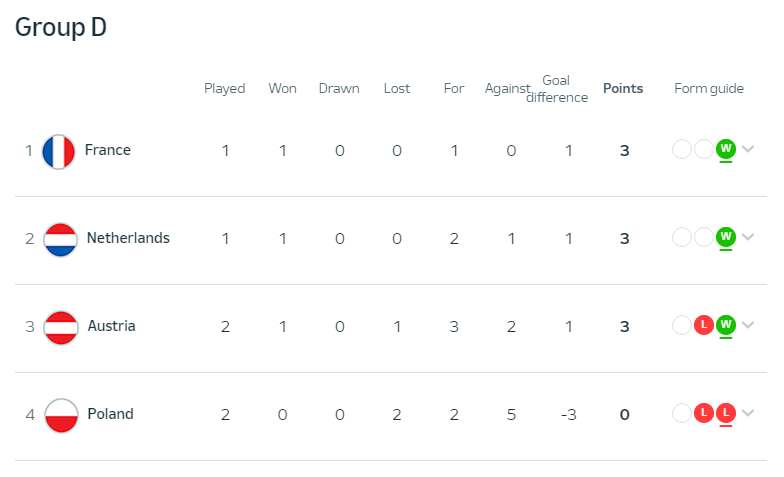Click the Goal difference column header
784x477 pixels.
(x=556, y=88)
